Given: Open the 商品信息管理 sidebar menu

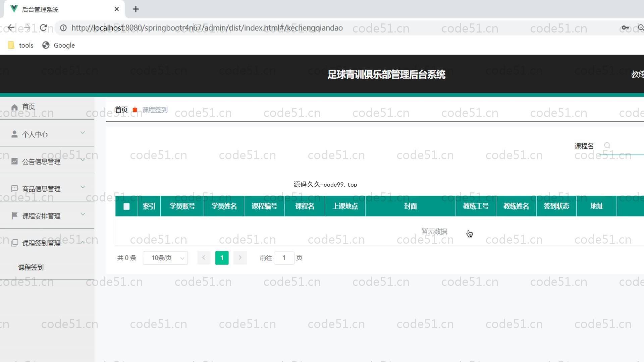Looking at the screenshot, I should coord(47,188).
